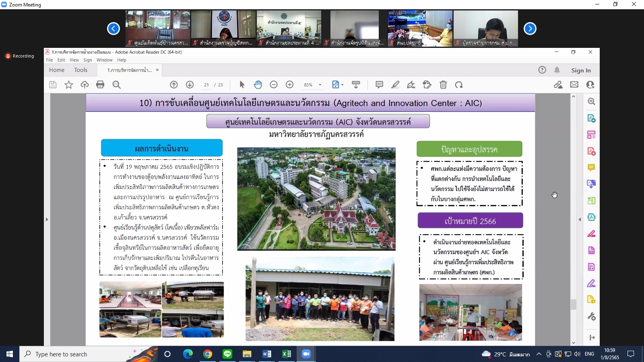The image size is (644, 362).
Task: Go to the next page arrow
Action: coord(190,85)
